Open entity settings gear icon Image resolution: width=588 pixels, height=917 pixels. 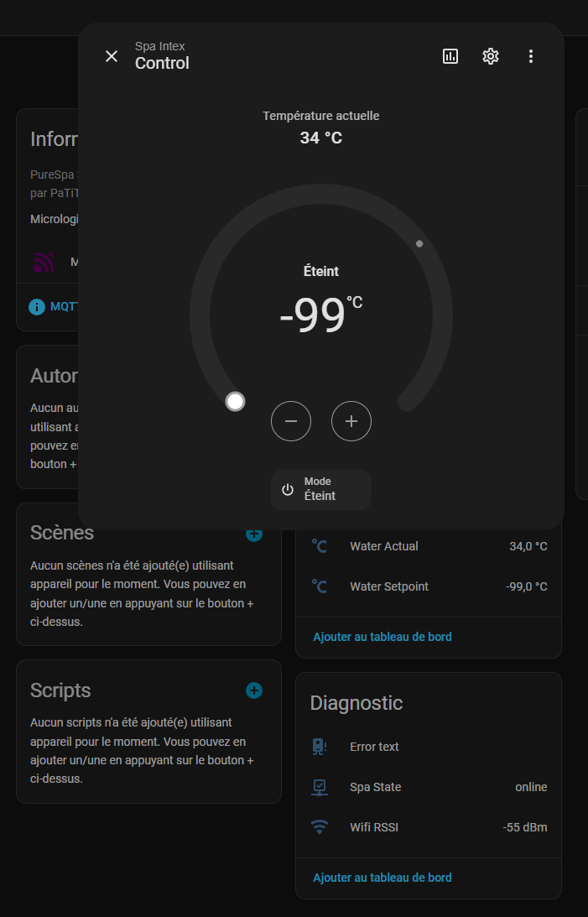(491, 56)
